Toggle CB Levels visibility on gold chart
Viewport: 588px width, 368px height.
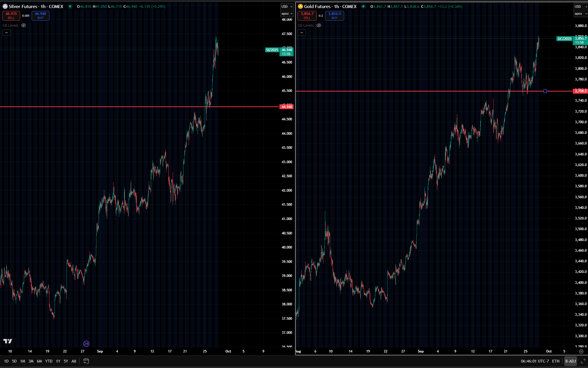[x=319, y=25]
